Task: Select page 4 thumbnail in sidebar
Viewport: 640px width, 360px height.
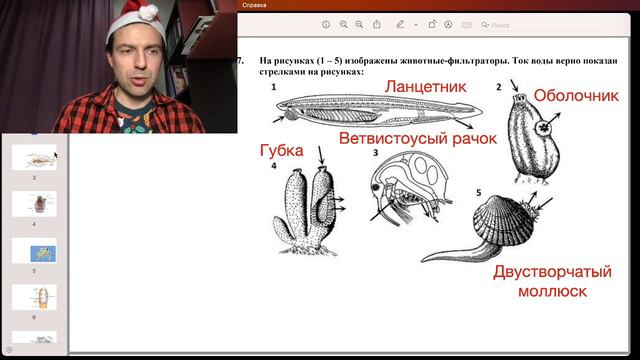Action: pyautogui.click(x=34, y=204)
